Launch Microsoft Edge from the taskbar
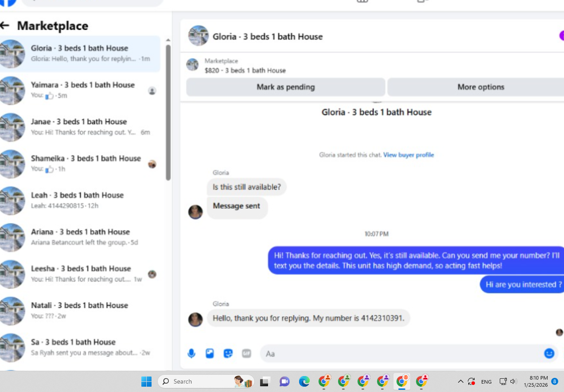 coord(304,381)
